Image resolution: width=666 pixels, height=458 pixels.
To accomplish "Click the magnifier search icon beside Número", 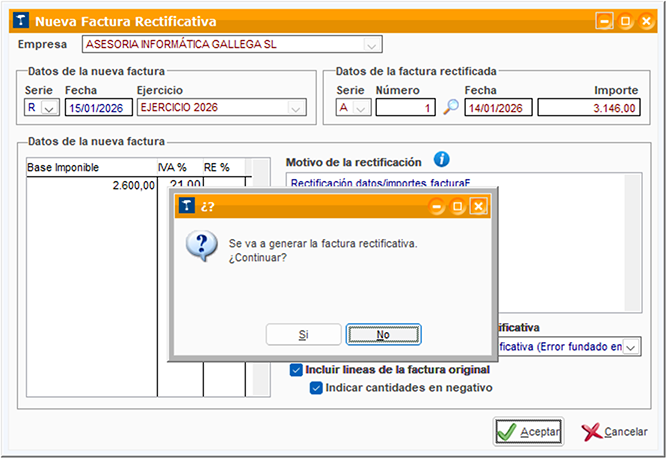I will coord(451,107).
